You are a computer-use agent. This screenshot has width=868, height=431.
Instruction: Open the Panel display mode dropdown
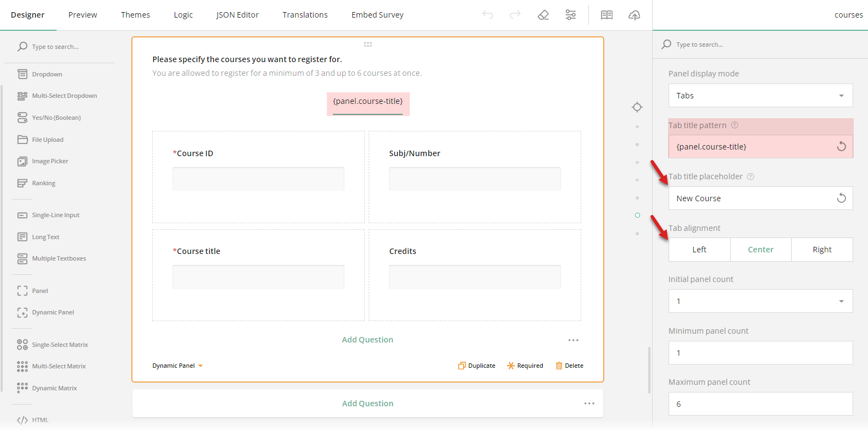761,96
